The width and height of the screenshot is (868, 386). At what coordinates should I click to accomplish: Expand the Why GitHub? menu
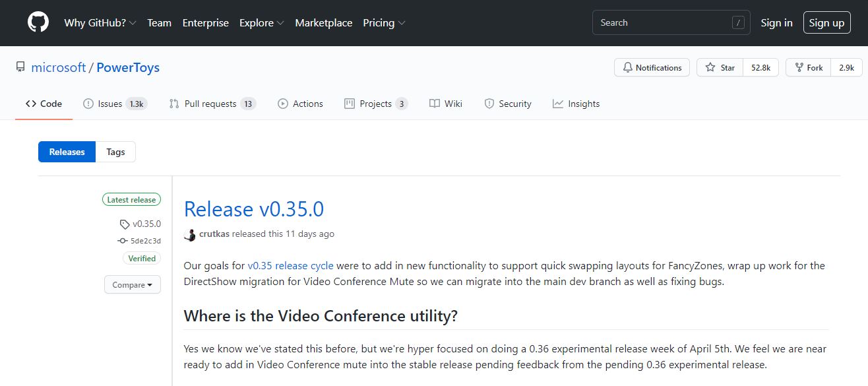(100, 22)
